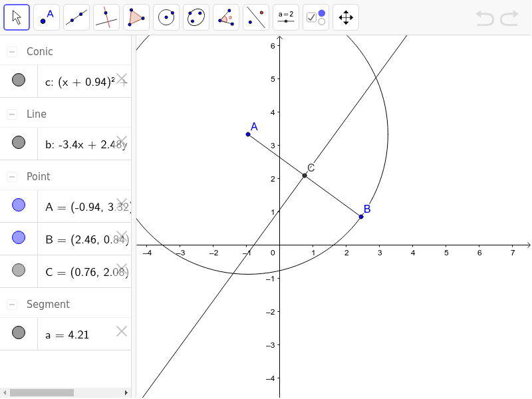
Task: Select the a = 4.21 row
Action: coord(65,334)
